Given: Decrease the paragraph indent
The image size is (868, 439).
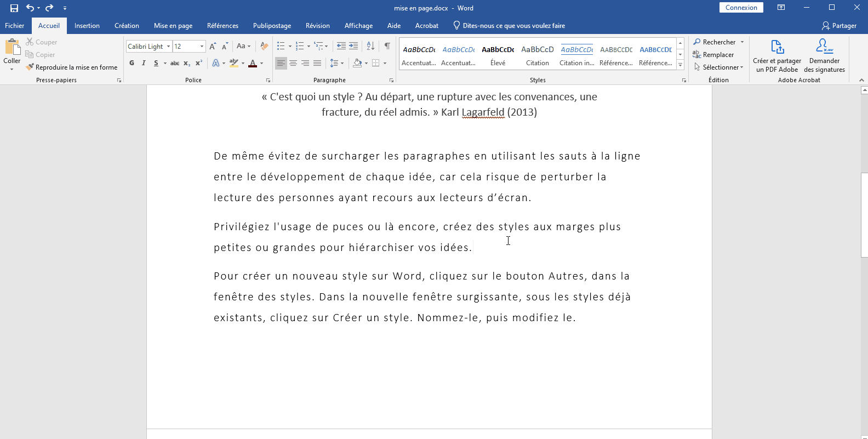Looking at the screenshot, I should [x=341, y=47].
